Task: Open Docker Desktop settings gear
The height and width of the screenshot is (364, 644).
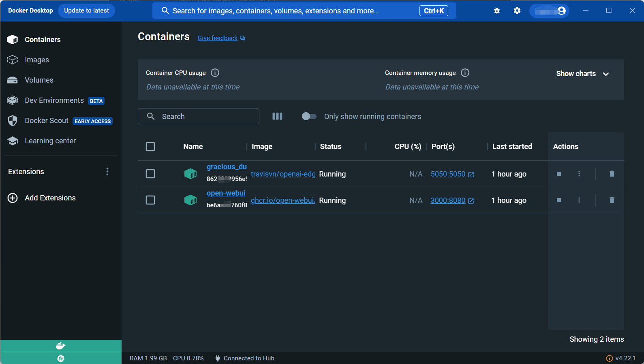Action: pyautogui.click(x=517, y=11)
